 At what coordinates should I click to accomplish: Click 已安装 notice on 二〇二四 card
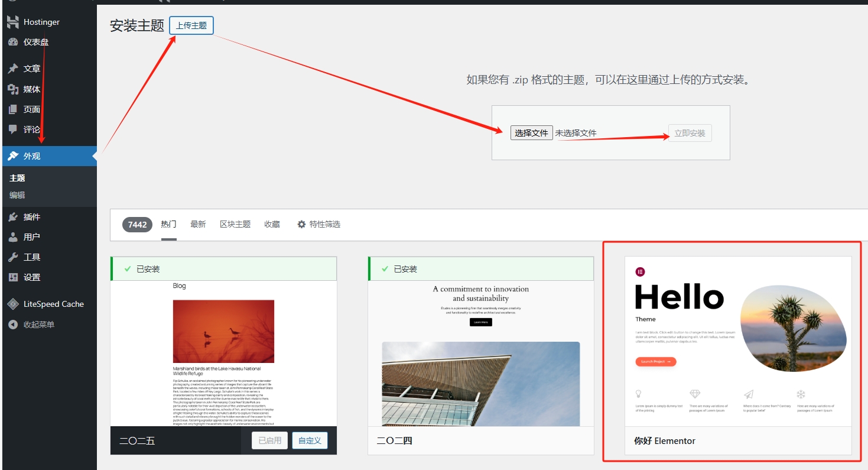pyautogui.click(x=480, y=269)
